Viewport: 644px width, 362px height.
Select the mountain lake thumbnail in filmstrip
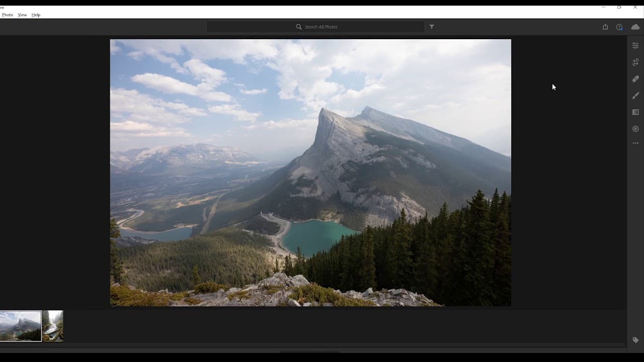coord(20,326)
